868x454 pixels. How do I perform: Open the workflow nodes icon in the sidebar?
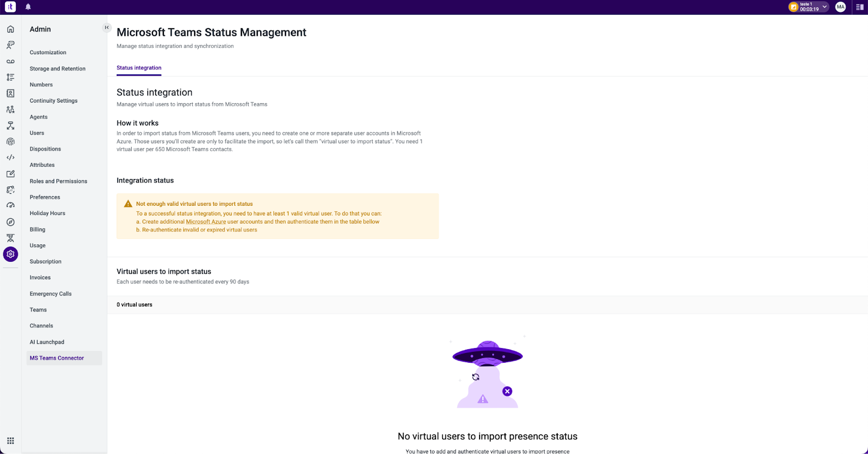(x=10, y=190)
